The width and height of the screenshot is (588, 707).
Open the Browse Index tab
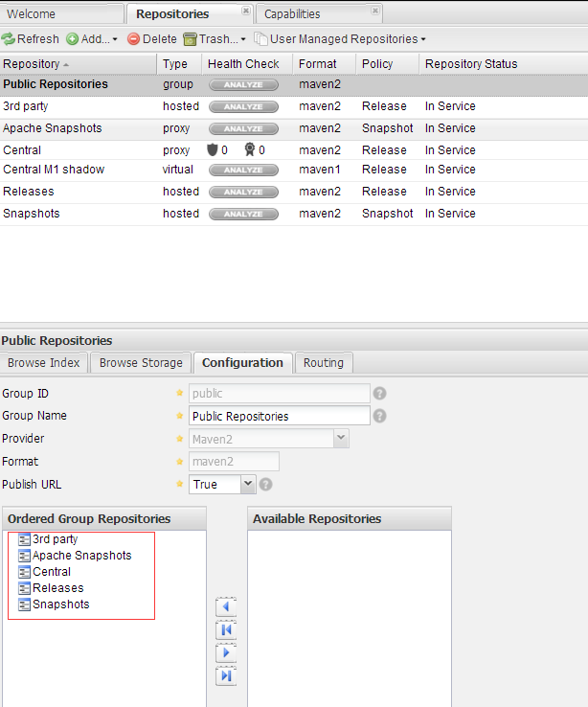pos(44,363)
